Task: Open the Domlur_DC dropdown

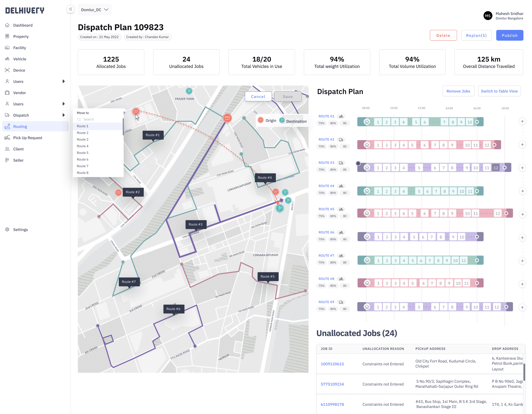Action: pos(94,10)
